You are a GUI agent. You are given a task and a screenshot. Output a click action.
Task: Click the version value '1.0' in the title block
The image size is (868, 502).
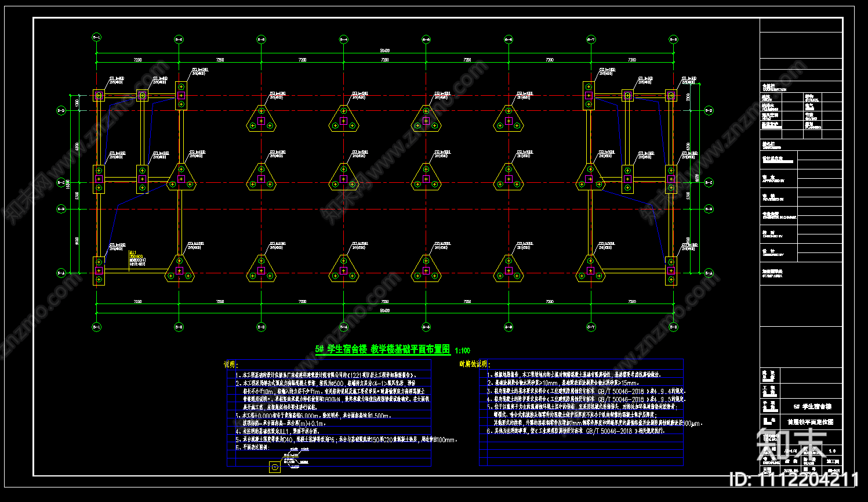tap(832, 450)
